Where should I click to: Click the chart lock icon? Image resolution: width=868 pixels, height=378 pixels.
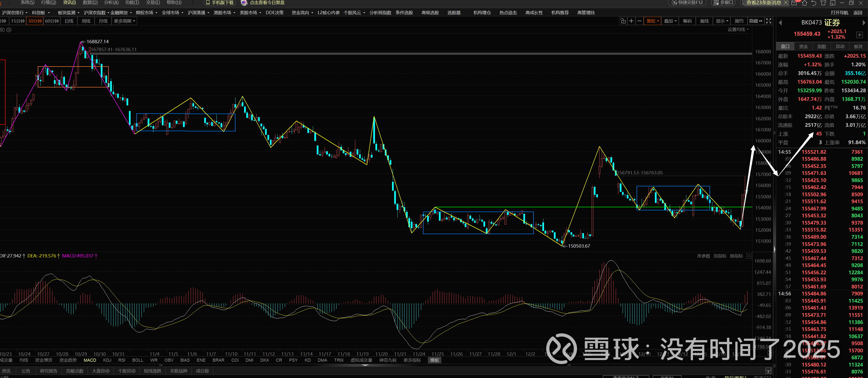623,21
